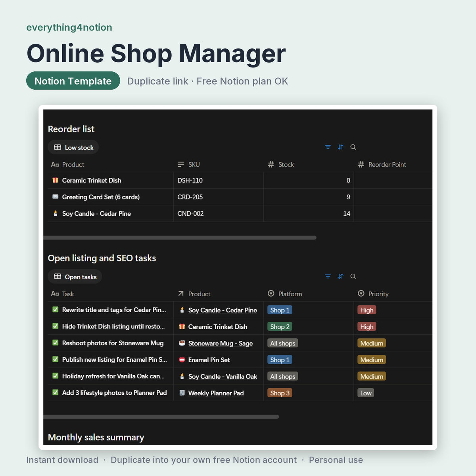Click the Reorder list heading
The image size is (476, 476).
tap(71, 129)
